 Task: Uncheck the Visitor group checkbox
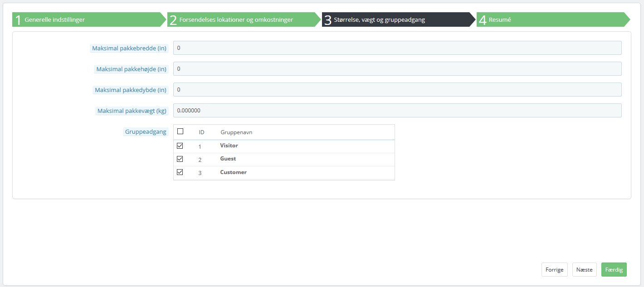click(180, 146)
